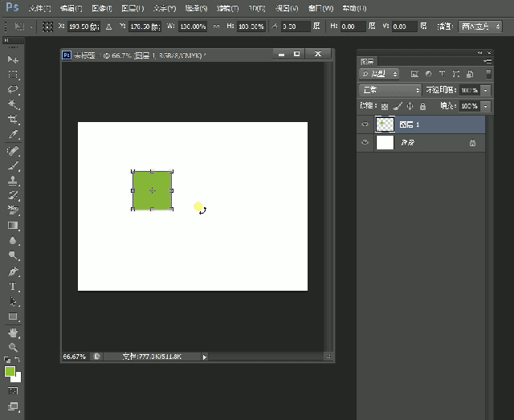Select the Rectangular Marquee tool
The image size is (514, 420).
point(13,75)
